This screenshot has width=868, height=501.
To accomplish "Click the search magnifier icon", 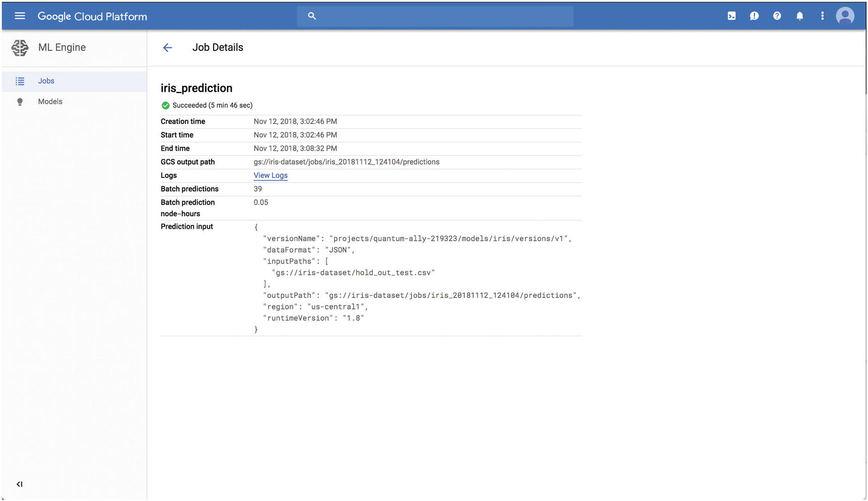I will pyautogui.click(x=312, y=16).
